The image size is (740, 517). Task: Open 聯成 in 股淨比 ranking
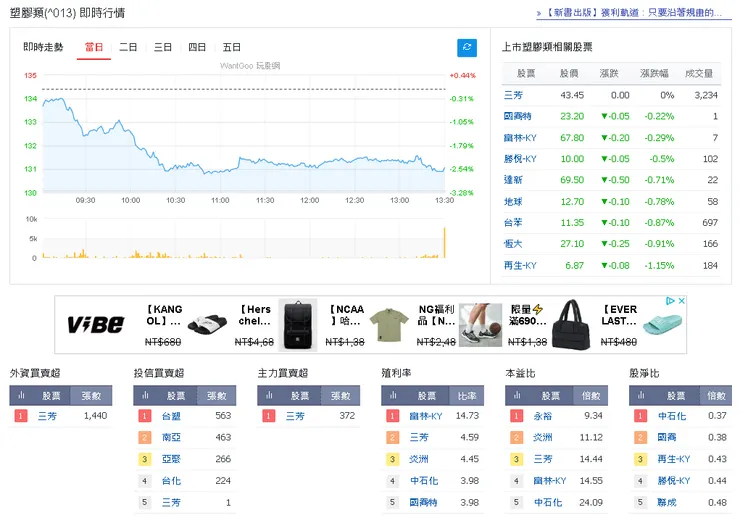click(667, 502)
